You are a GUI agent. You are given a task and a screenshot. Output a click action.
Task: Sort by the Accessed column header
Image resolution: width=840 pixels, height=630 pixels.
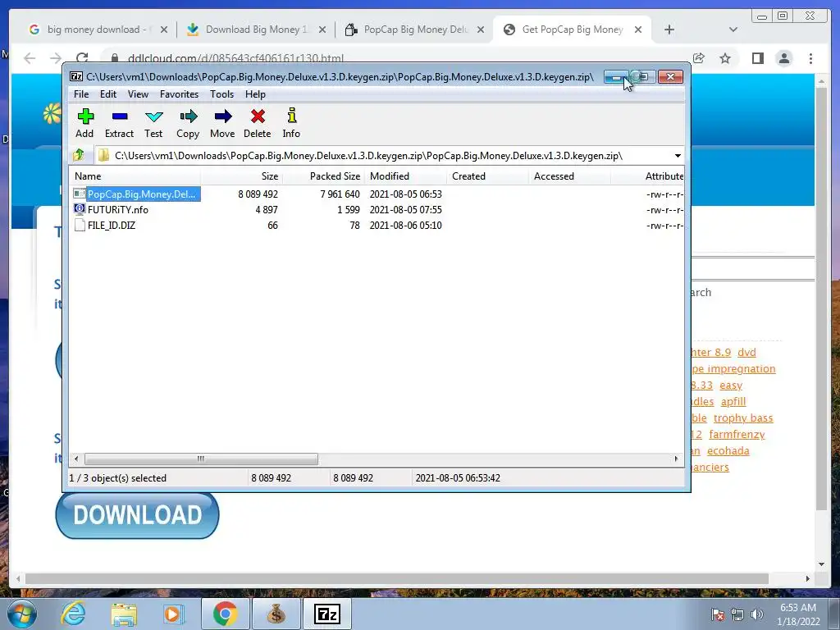[569, 176]
